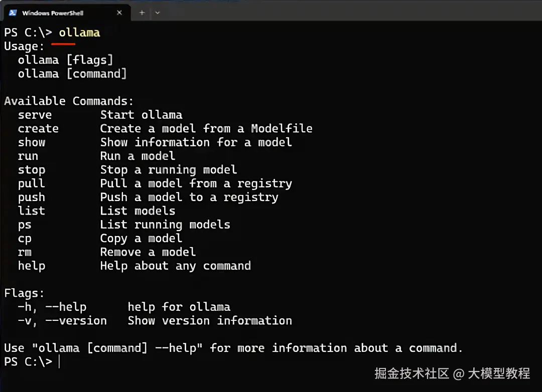Click the -h, --help flag text
The image size is (542, 392).
tap(52, 307)
